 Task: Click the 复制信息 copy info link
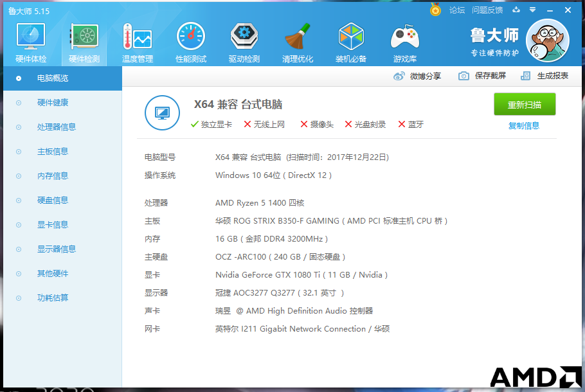[524, 126]
